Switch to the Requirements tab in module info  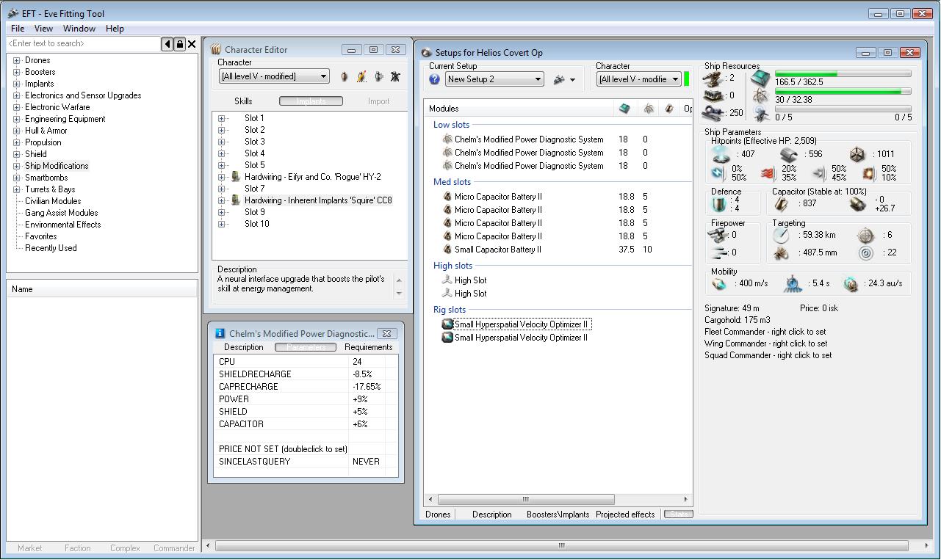368,347
